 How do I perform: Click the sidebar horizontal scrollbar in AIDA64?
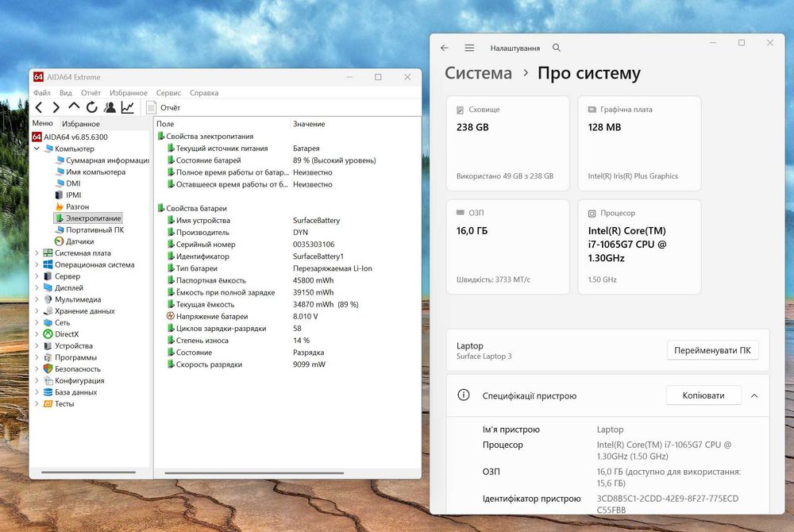[x=89, y=472]
